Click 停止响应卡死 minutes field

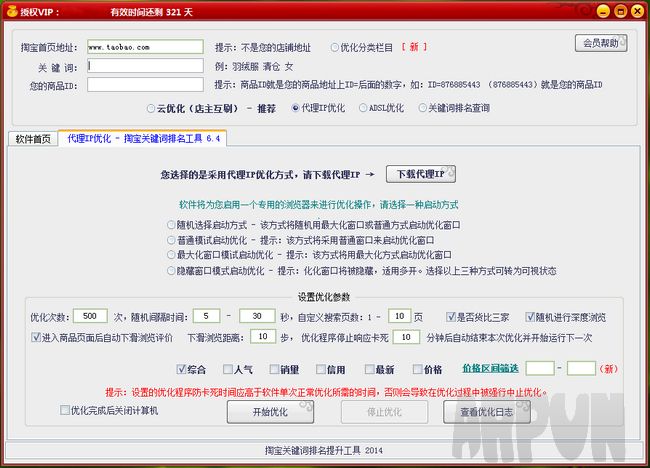pyautogui.click(x=406, y=337)
